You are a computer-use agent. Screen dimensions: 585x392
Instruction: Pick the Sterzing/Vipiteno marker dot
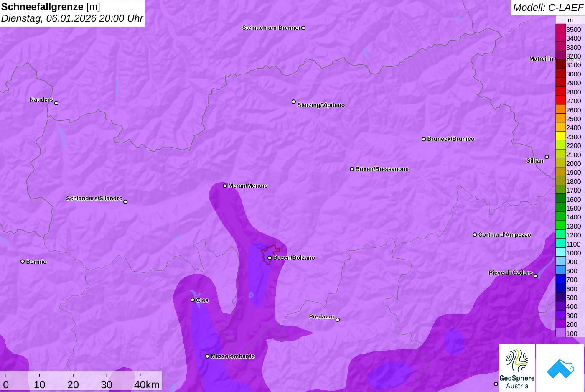point(294,102)
